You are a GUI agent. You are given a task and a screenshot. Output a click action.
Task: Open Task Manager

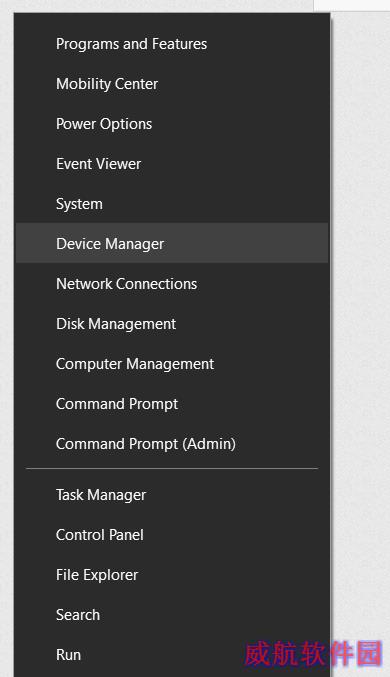[x=172, y=495]
